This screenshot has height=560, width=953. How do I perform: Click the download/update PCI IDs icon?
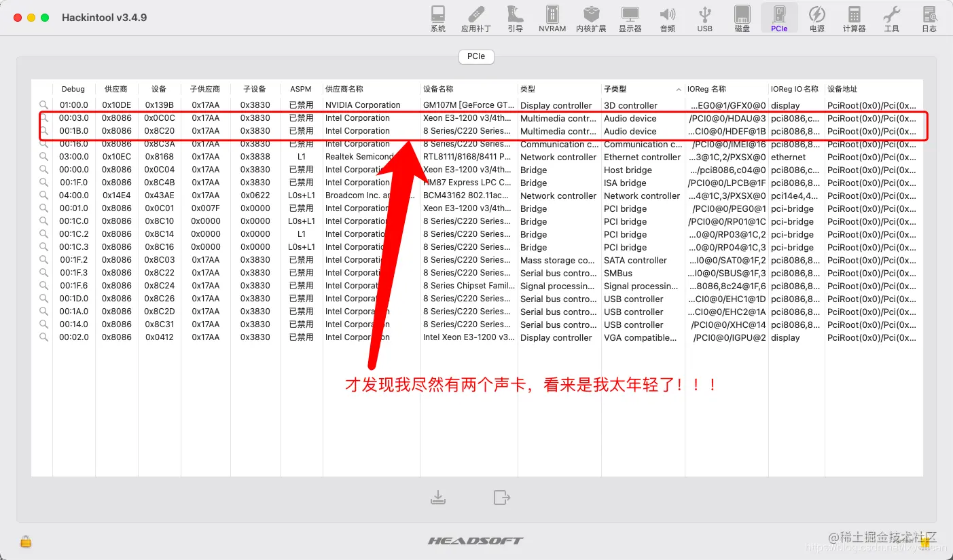click(438, 498)
